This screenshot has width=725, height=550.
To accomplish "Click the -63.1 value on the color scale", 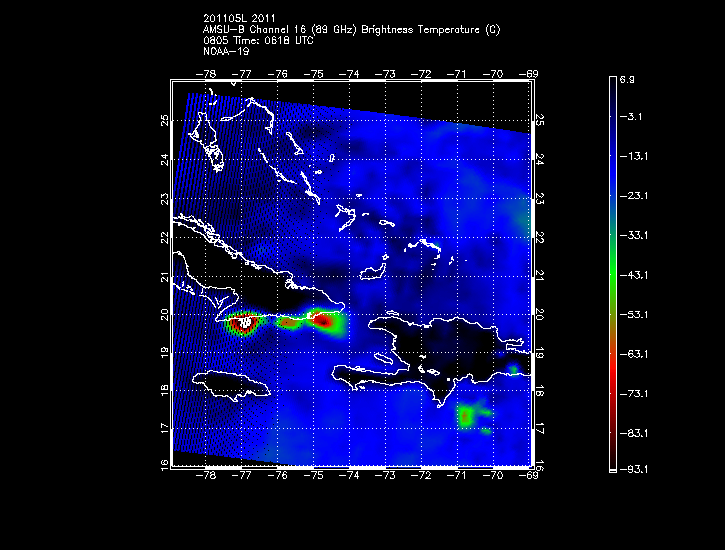I will [x=633, y=354].
